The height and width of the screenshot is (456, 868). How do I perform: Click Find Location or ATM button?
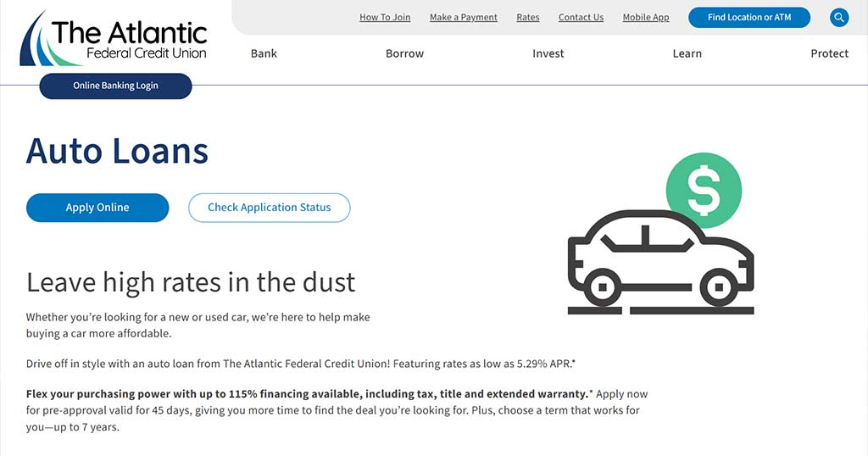pos(749,17)
